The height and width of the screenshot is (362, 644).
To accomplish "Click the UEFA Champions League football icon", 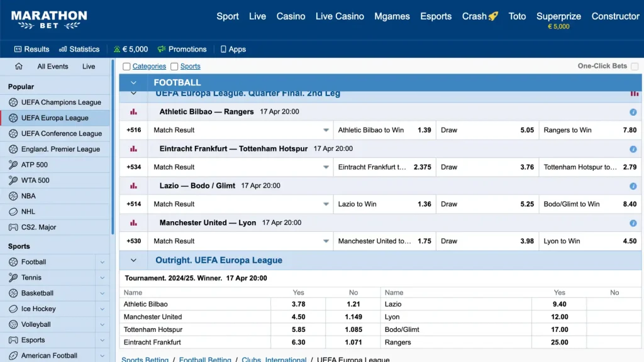I will click(x=13, y=102).
